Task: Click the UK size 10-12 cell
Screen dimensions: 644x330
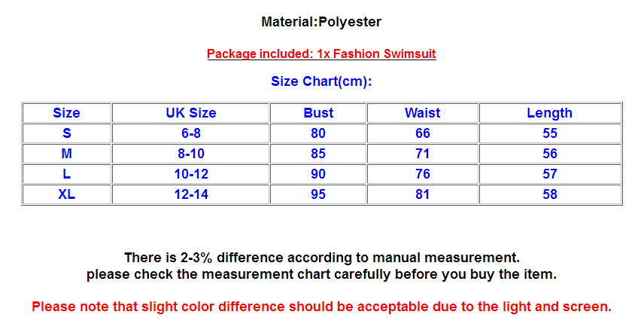Action: point(190,174)
